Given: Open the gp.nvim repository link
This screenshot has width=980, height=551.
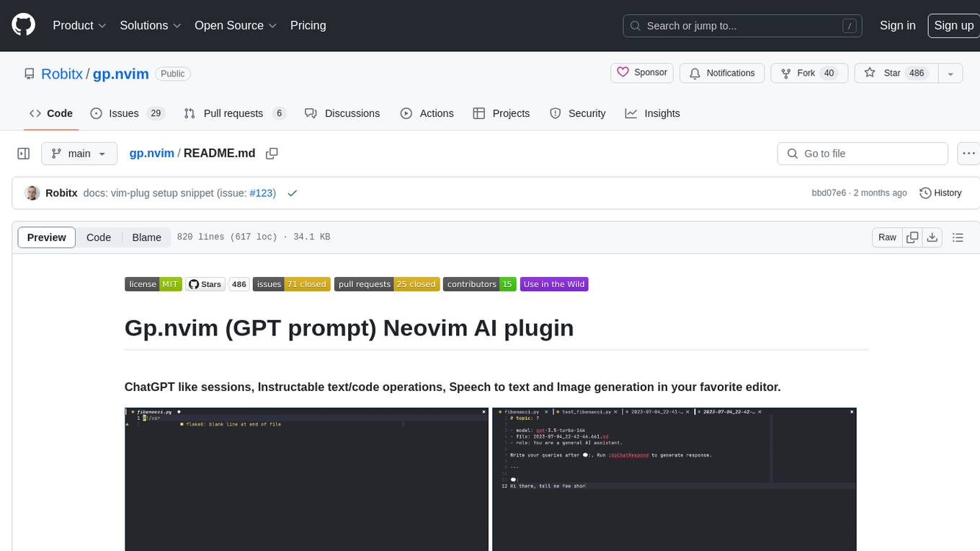Looking at the screenshot, I should [x=121, y=74].
